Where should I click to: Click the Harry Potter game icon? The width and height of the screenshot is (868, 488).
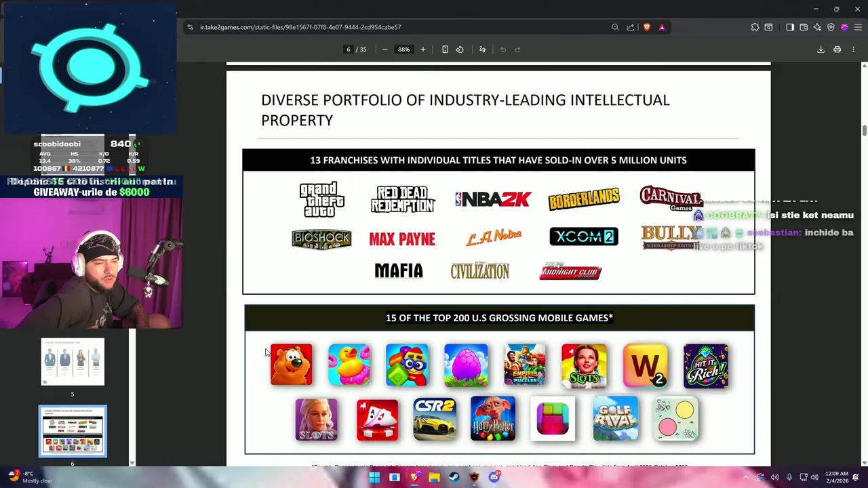click(493, 419)
